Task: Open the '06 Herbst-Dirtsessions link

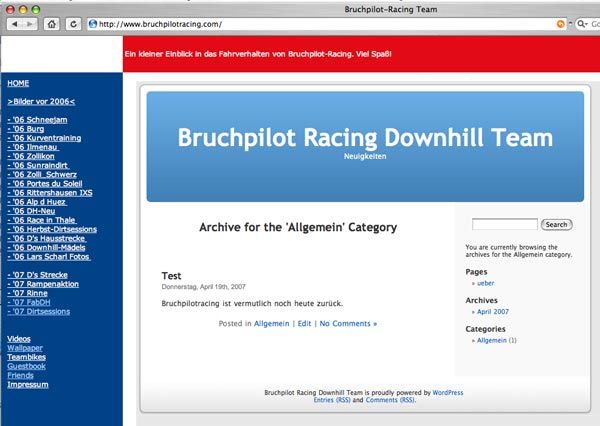Action: click(52, 229)
